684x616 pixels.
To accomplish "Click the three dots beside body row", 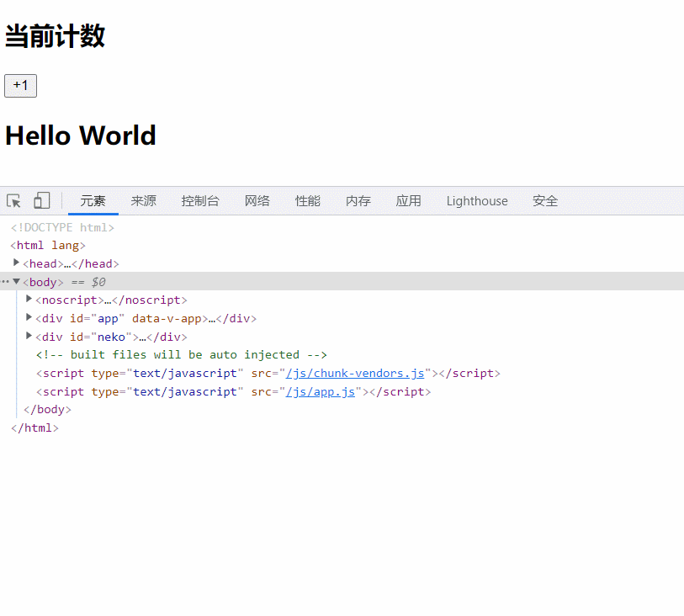I will click(5, 282).
